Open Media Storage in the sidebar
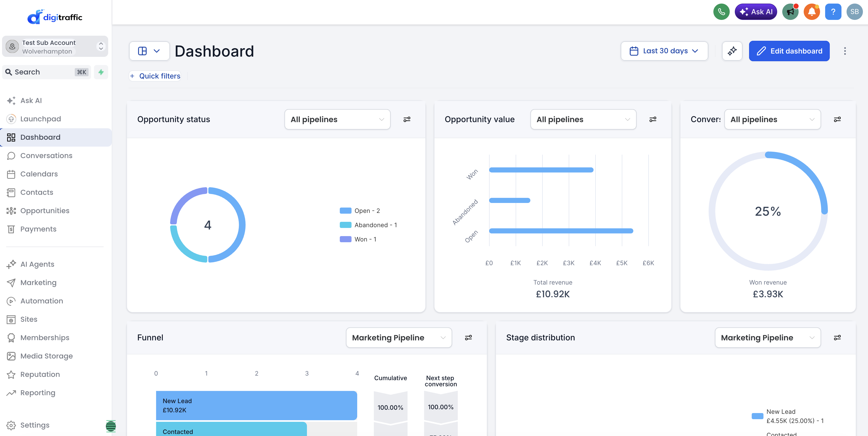 coord(56,356)
